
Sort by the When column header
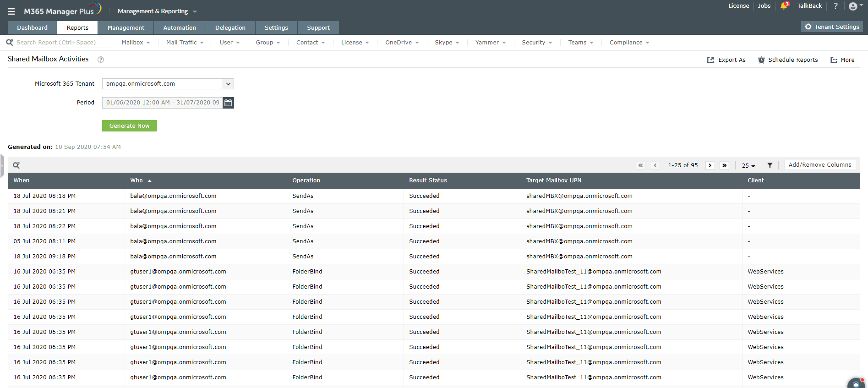click(x=22, y=180)
